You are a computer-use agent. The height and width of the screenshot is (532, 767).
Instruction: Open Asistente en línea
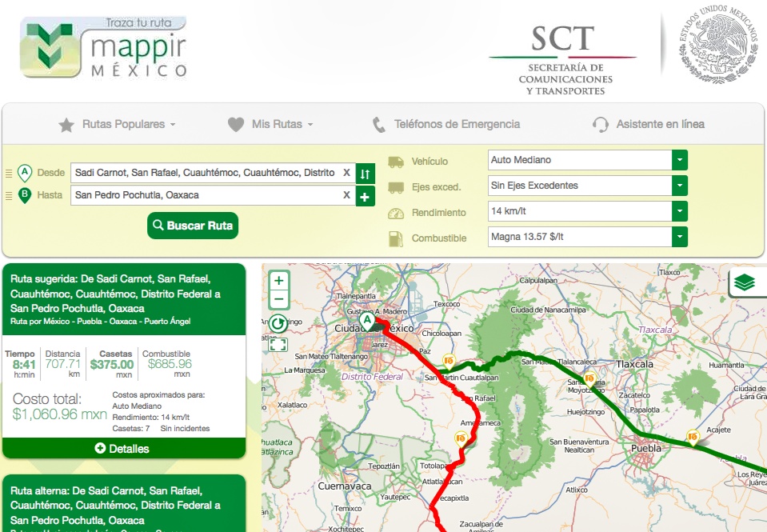(x=649, y=125)
